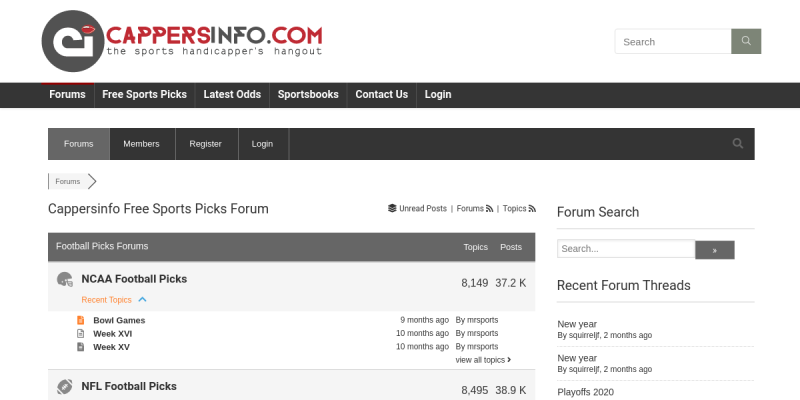
Task: Go to Latest Odds
Action: pyautogui.click(x=232, y=94)
